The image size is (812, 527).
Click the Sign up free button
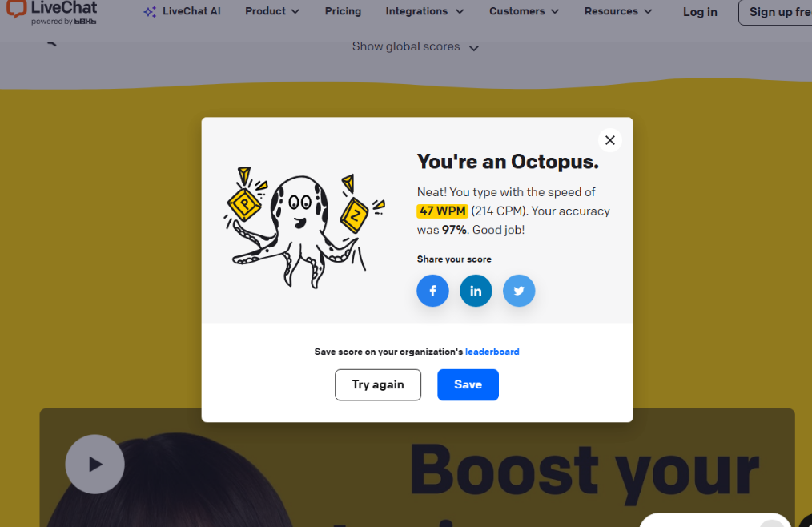(775, 12)
